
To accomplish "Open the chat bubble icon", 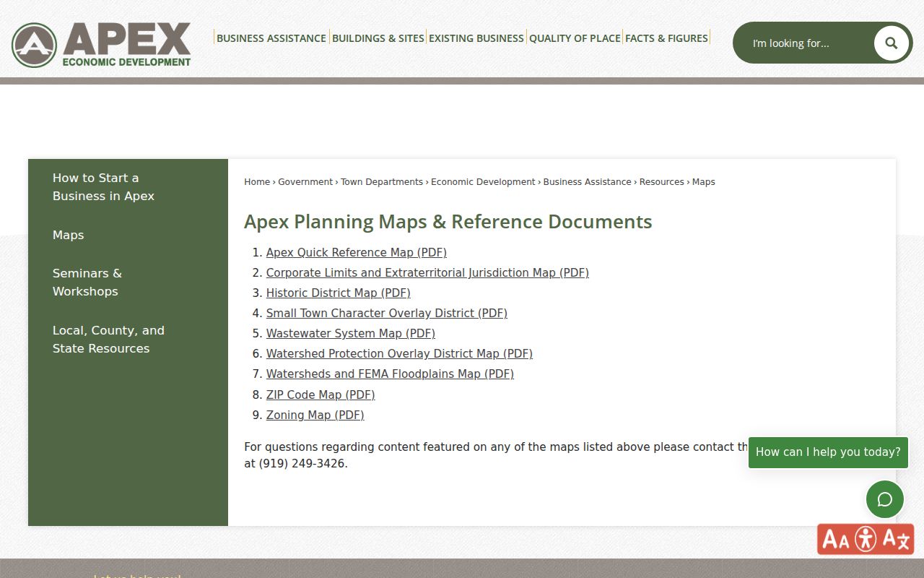I will pyautogui.click(x=885, y=499).
